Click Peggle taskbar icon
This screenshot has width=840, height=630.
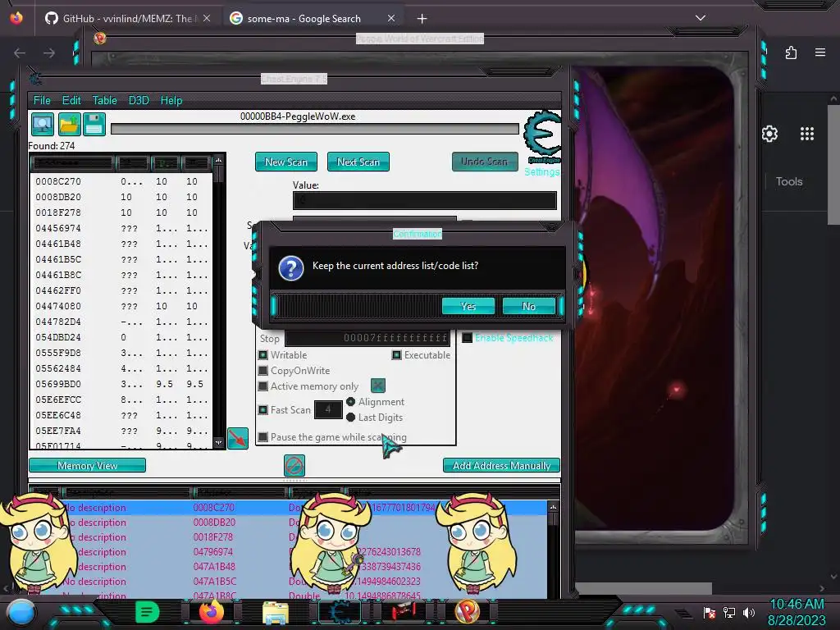click(x=467, y=612)
